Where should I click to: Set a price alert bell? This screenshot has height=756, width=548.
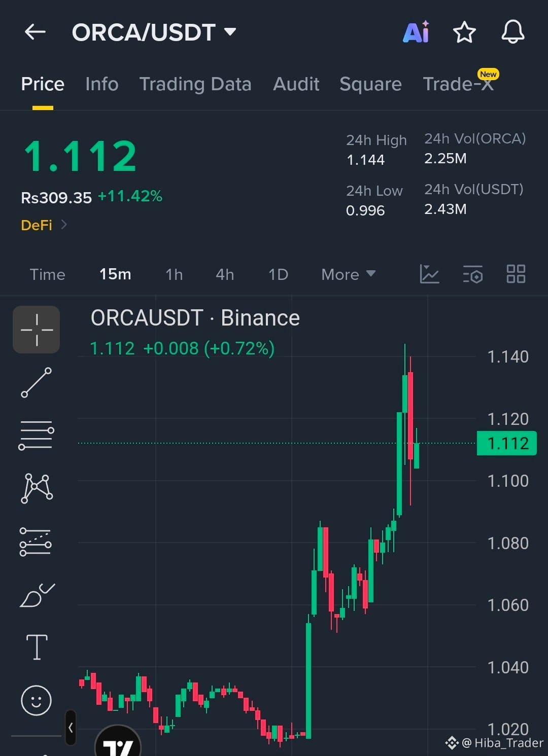click(x=513, y=32)
